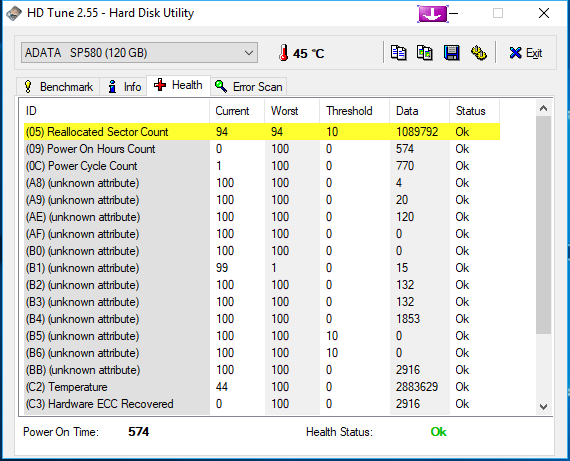
Task: Click the 45 °C temperature readout
Action: pyautogui.click(x=308, y=54)
